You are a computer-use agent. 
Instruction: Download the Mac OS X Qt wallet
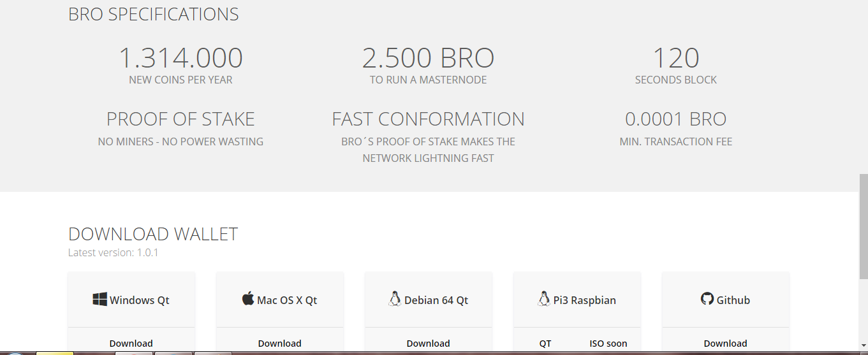tap(279, 344)
